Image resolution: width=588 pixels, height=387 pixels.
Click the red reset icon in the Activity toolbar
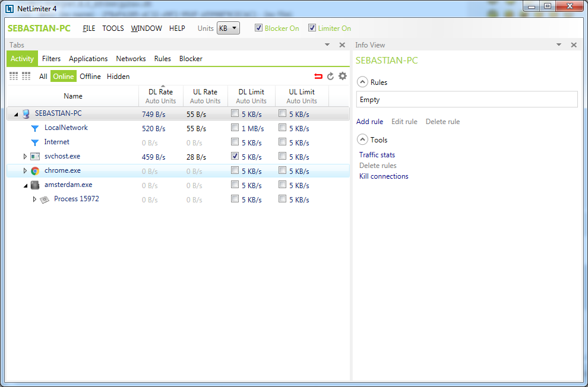point(319,76)
